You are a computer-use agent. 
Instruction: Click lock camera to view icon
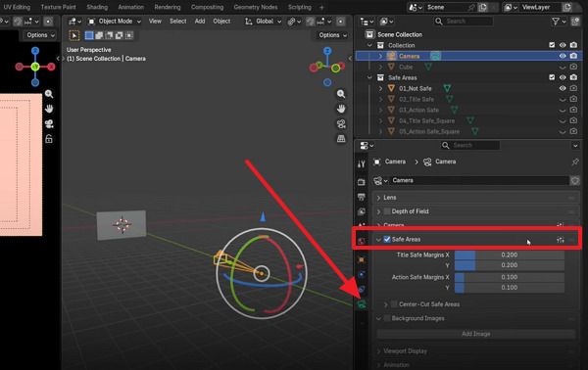point(49,139)
